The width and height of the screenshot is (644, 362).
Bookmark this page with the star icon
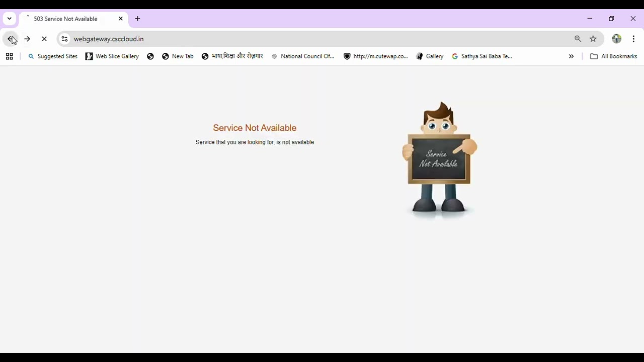(593, 39)
